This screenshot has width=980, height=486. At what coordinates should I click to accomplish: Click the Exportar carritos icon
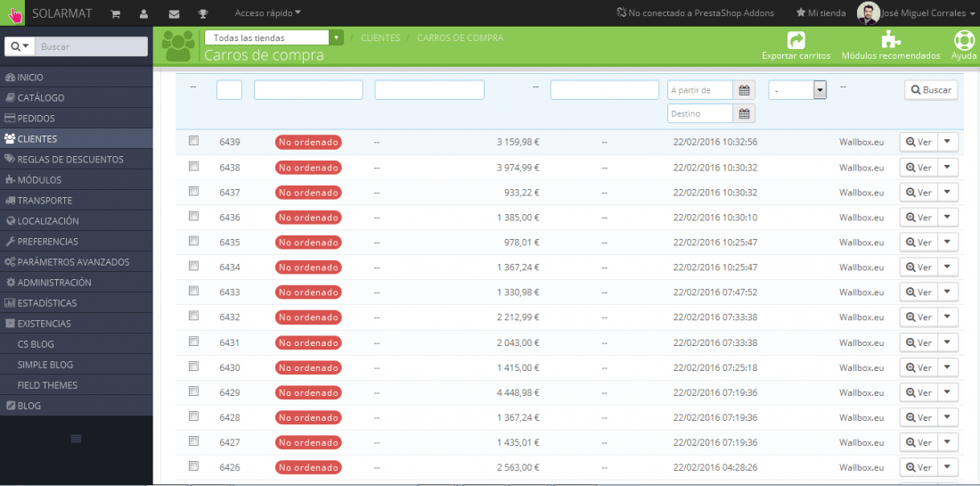796,40
